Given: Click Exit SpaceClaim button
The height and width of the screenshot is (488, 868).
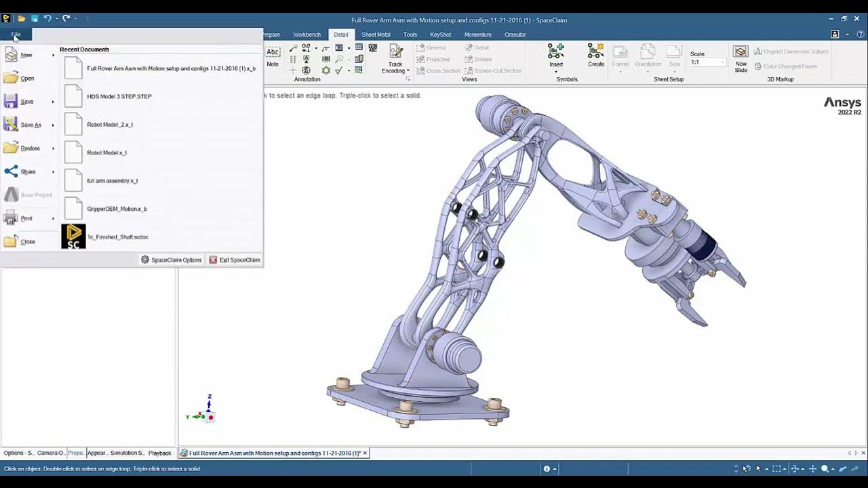Looking at the screenshot, I should click(235, 260).
